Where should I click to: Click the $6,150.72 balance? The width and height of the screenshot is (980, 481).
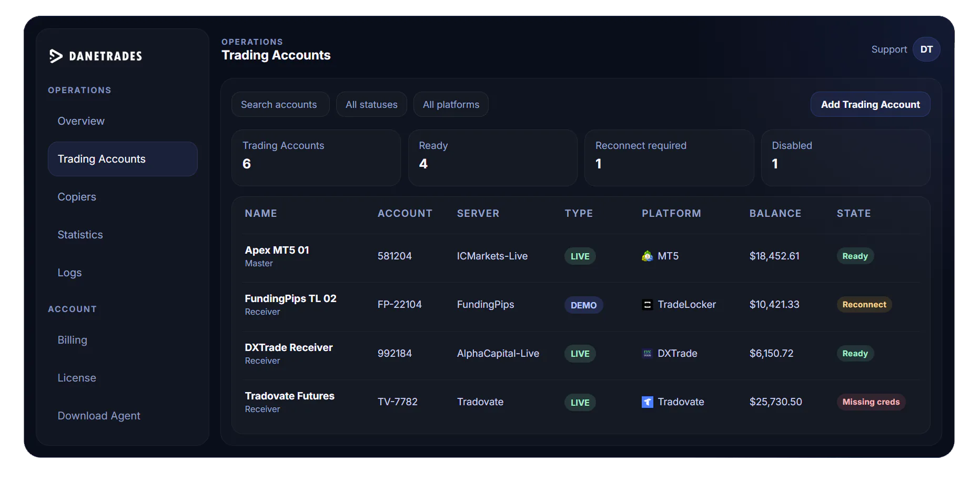click(x=771, y=354)
